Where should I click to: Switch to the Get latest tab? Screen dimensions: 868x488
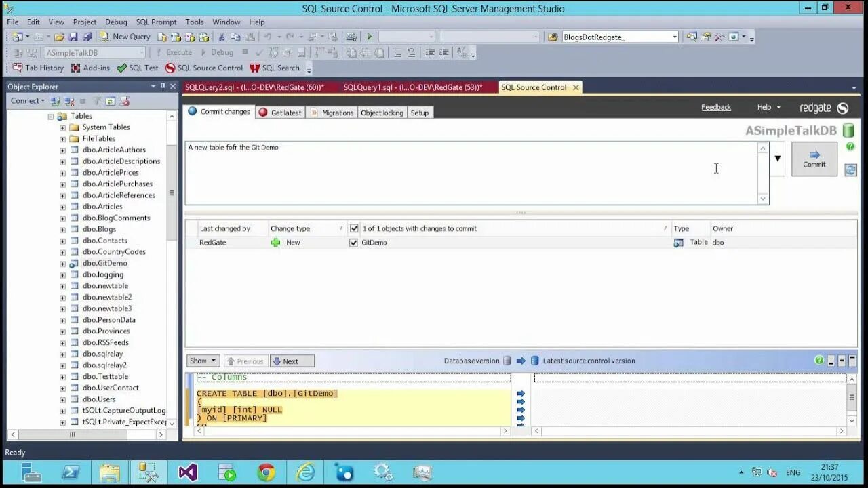(280, 113)
